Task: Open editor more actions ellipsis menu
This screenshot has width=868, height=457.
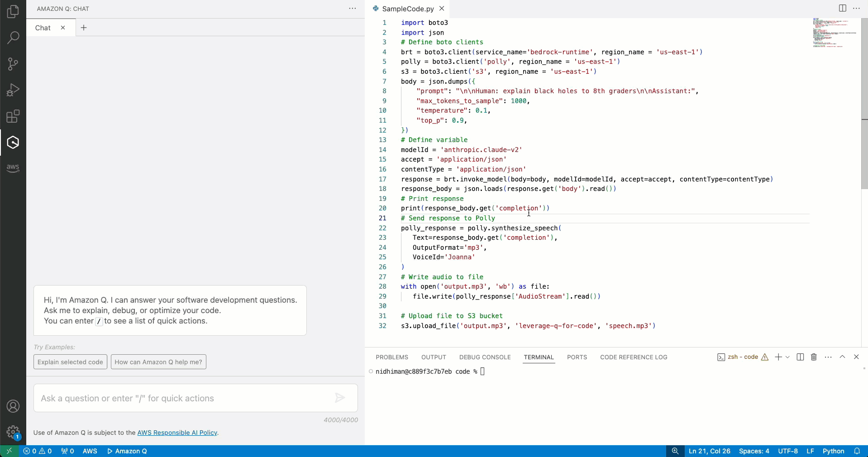Action: pos(856,8)
